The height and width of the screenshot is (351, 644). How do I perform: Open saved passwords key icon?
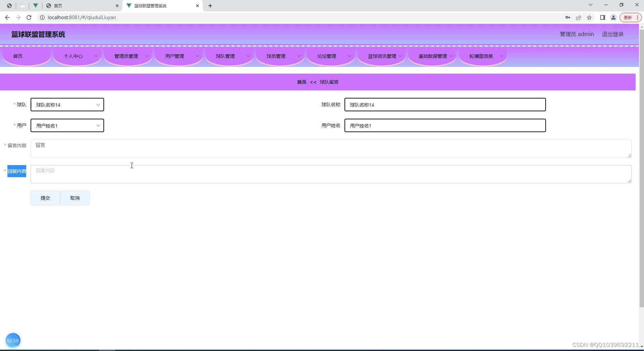[x=568, y=17]
